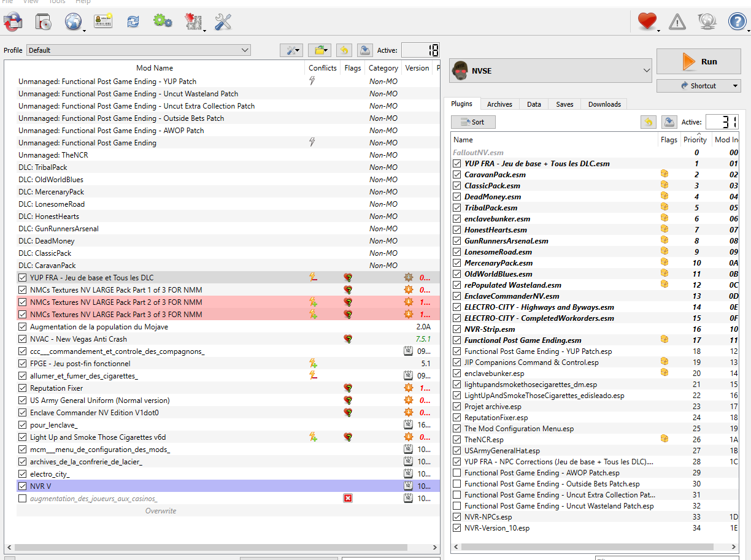Click the Run button

(x=699, y=61)
